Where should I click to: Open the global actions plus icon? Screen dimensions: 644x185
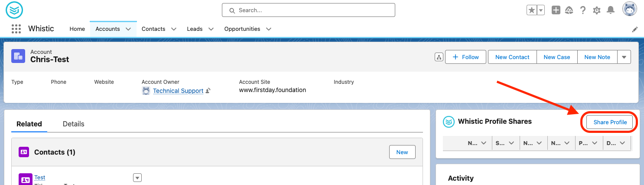click(x=556, y=10)
